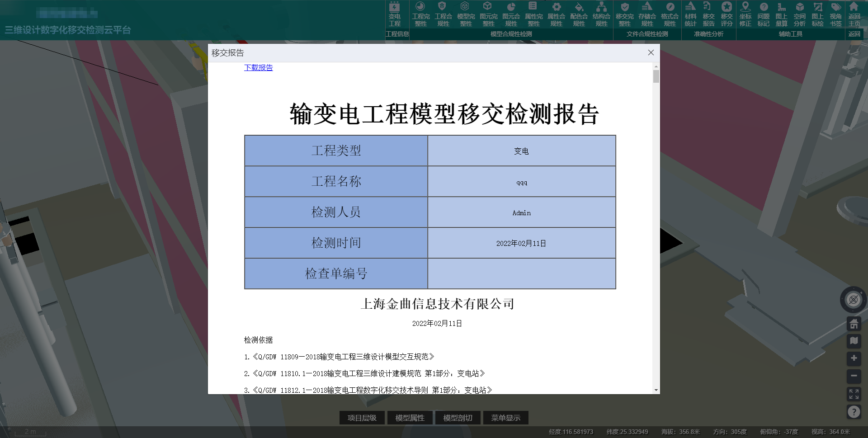Image resolution: width=868 pixels, height=438 pixels.
Task: Open the 变电工程 project info tool
Action: click(394, 14)
